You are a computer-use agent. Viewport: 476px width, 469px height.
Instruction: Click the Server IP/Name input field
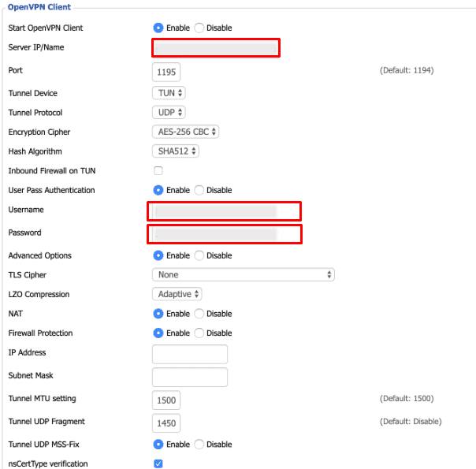click(215, 48)
